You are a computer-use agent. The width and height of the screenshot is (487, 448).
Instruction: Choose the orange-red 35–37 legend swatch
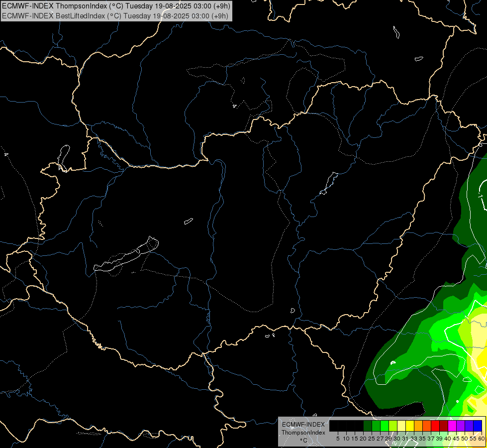[x=426, y=426]
